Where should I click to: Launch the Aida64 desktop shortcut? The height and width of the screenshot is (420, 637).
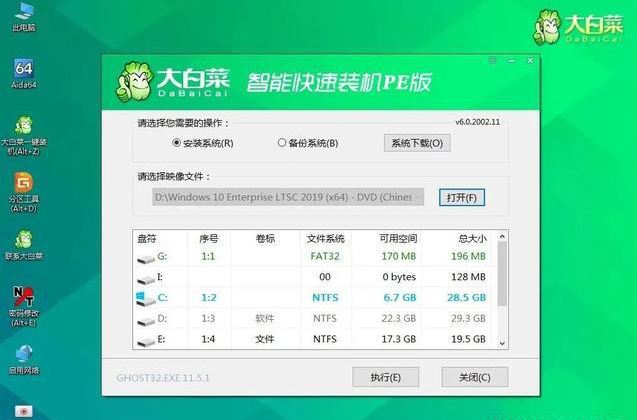(x=23, y=72)
